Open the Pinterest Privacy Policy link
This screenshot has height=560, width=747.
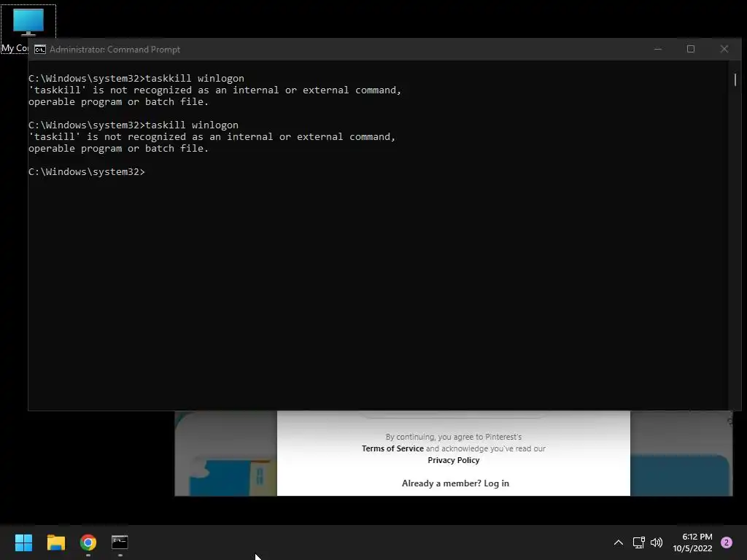point(454,460)
